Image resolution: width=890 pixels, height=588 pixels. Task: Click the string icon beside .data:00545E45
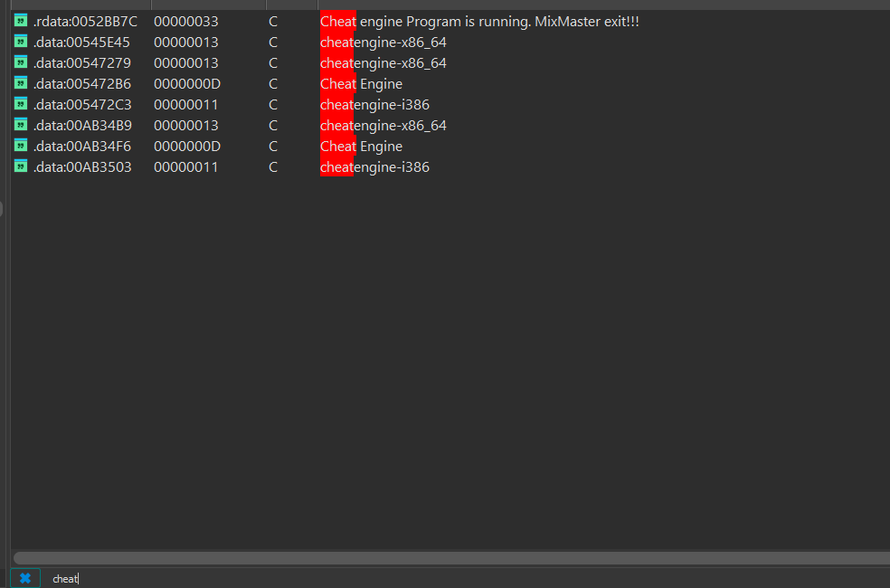[x=20, y=42]
